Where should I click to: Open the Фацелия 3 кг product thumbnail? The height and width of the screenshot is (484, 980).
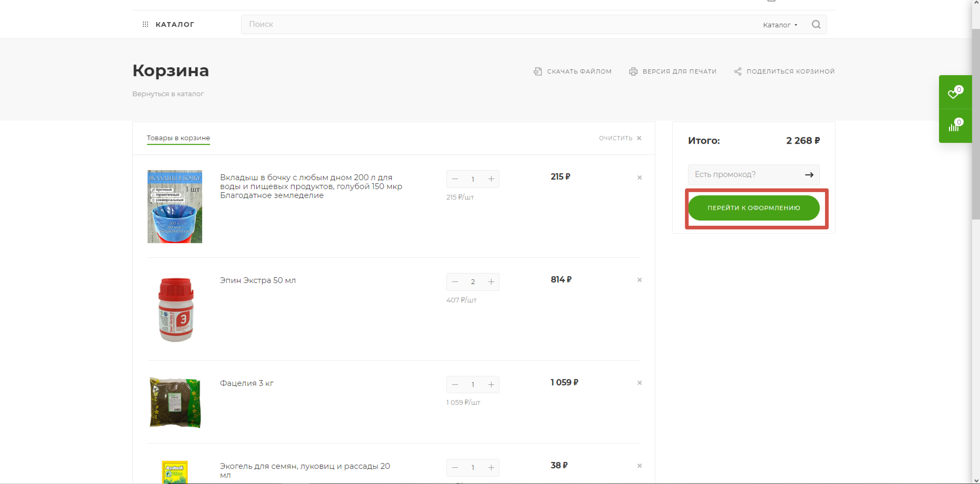coord(175,402)
